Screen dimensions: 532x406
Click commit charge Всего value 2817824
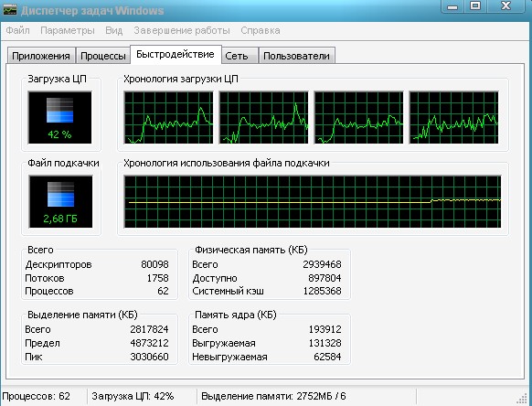pyautogui.click(x=149, y=329)
